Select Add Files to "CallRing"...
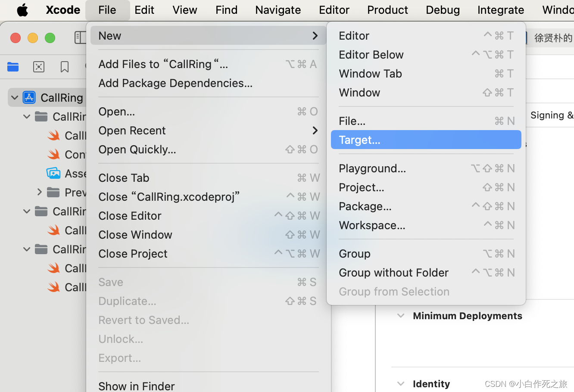Viewport: 574px width, 392px height. (x=209, y=64)
